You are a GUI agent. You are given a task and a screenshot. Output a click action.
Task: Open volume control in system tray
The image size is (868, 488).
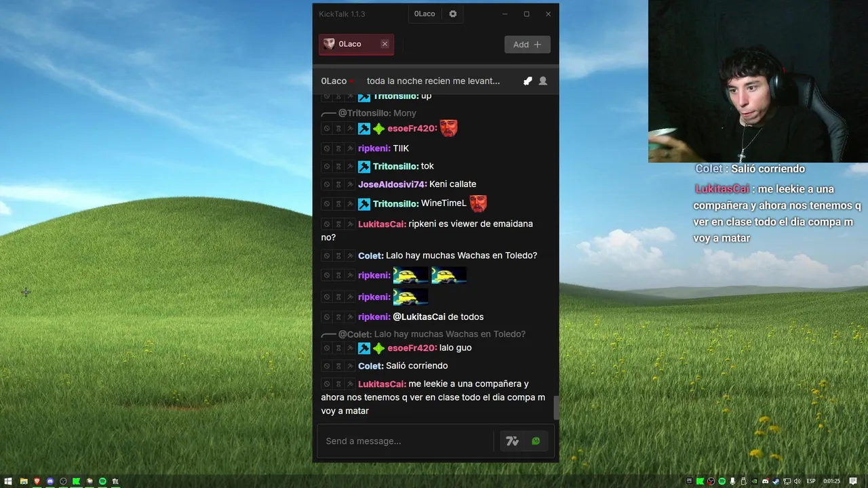tap(797, 481)
